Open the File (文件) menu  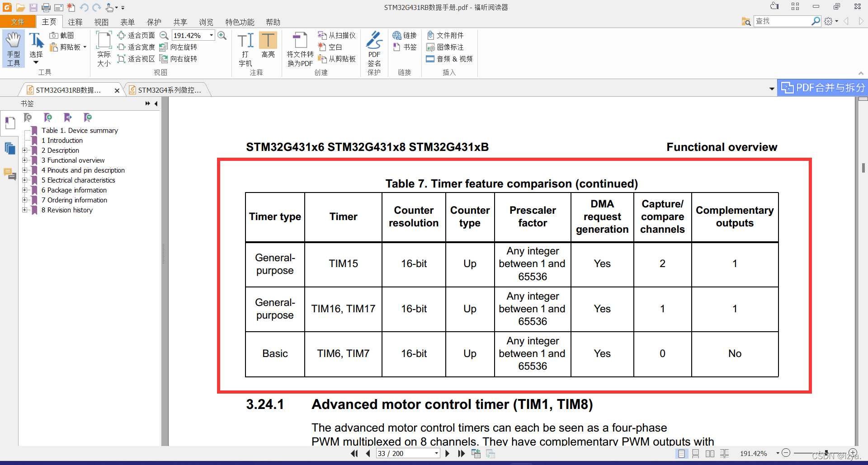pos(18,22)
